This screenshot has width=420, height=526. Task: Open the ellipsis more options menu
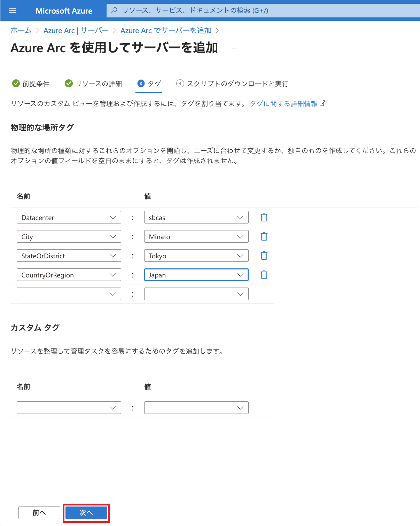click(235, 48)
